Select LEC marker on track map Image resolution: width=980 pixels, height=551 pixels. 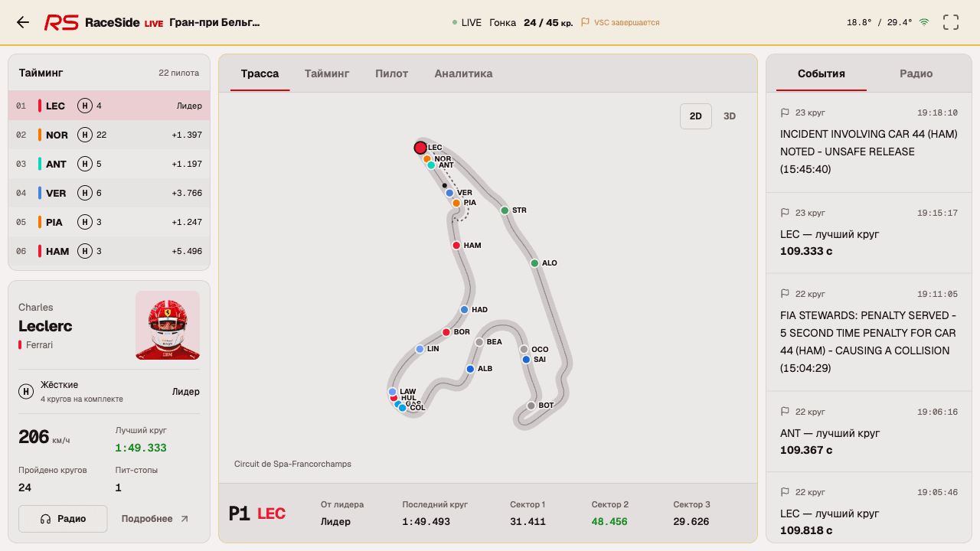[420, 148]
